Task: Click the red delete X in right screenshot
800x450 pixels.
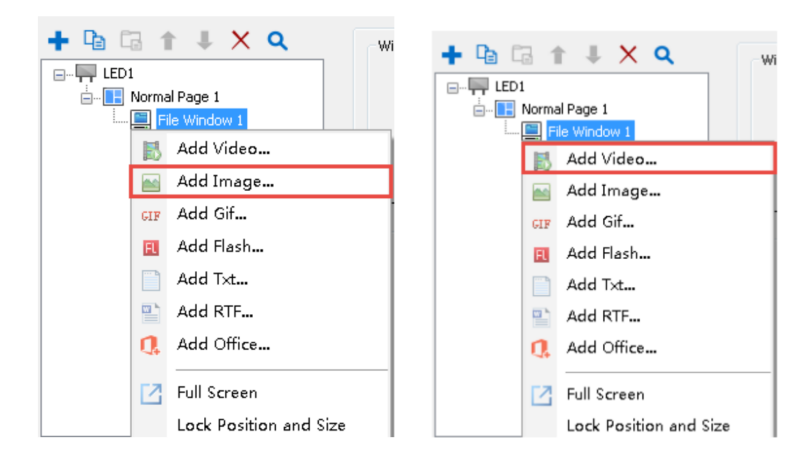Action: [628, 54]
